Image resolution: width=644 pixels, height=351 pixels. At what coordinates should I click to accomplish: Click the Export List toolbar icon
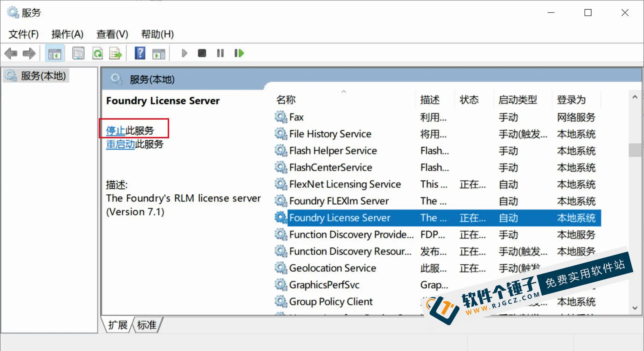(x=116, y=53)
